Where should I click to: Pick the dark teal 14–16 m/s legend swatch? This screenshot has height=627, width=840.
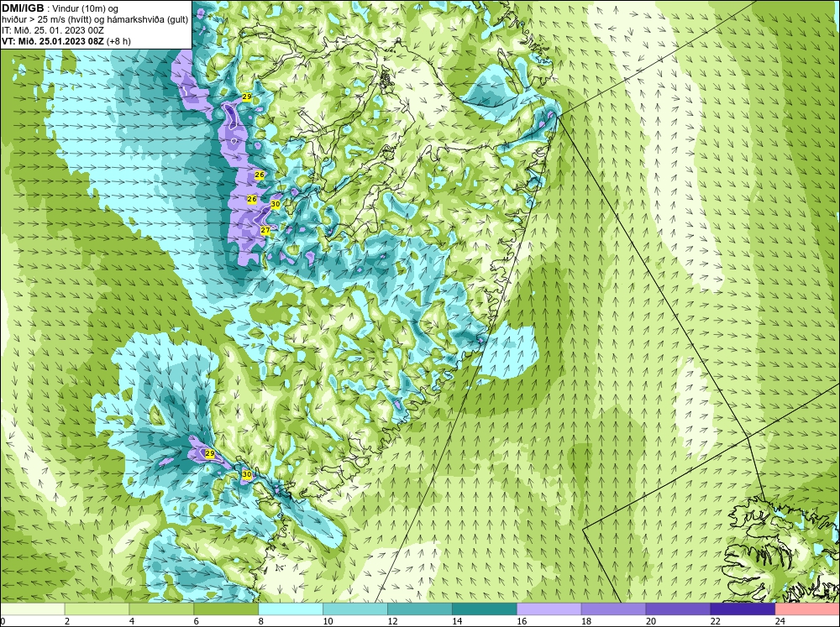click(485, 609)
